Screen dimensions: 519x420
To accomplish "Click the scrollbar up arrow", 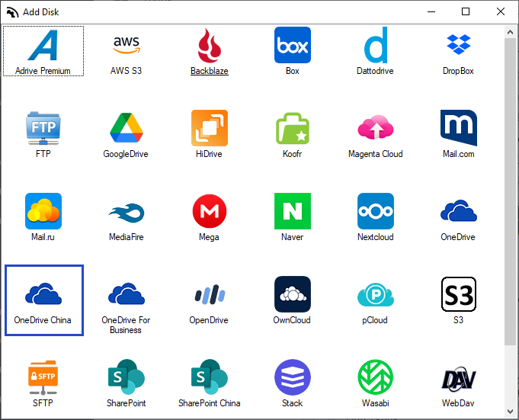I will (x=510, y=32).
